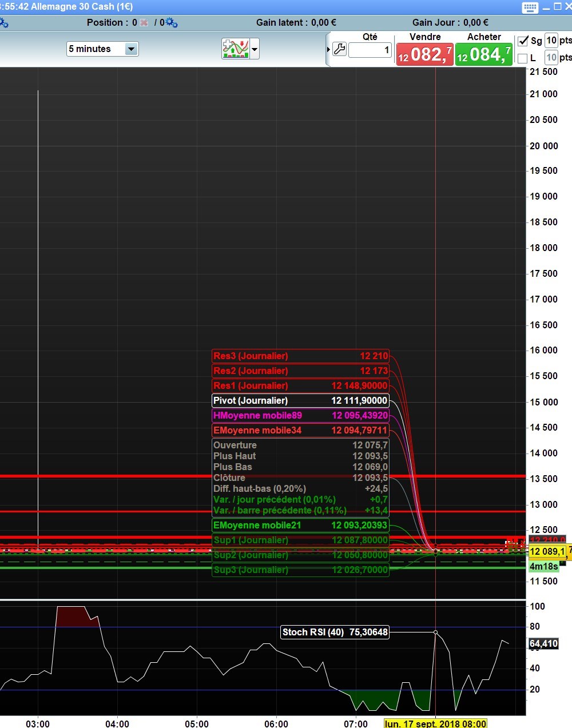572x728 pixels.
Task: Minimize the chart window
Action: (546, 7)
